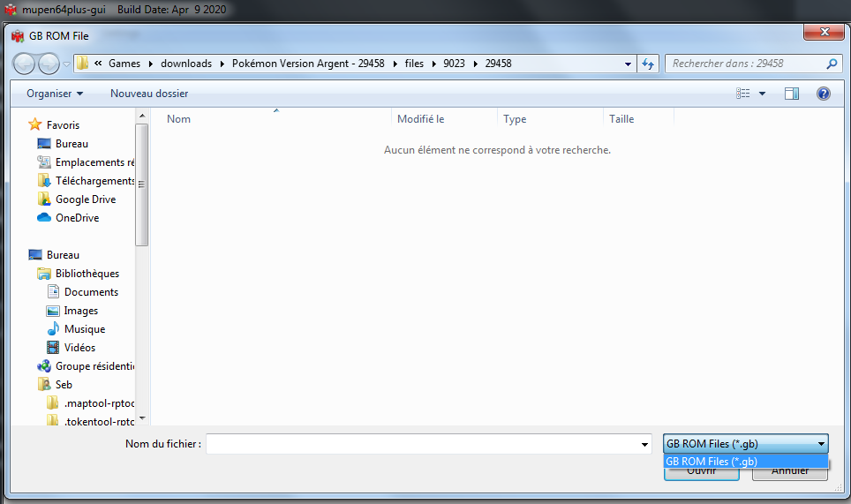Click the help question mark icon
851x504 pixels.
coord(823,94)
